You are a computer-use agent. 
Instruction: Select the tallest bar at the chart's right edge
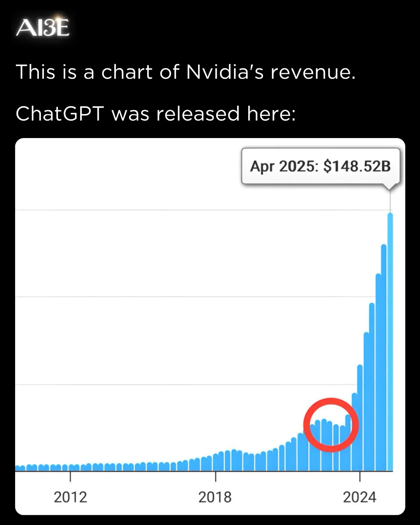(390, 342)
